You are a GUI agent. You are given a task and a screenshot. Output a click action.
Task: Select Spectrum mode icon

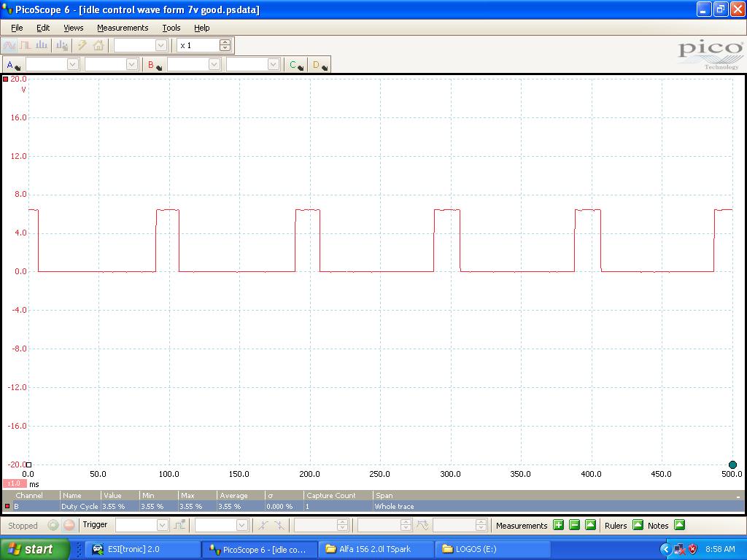pos(42,46)
